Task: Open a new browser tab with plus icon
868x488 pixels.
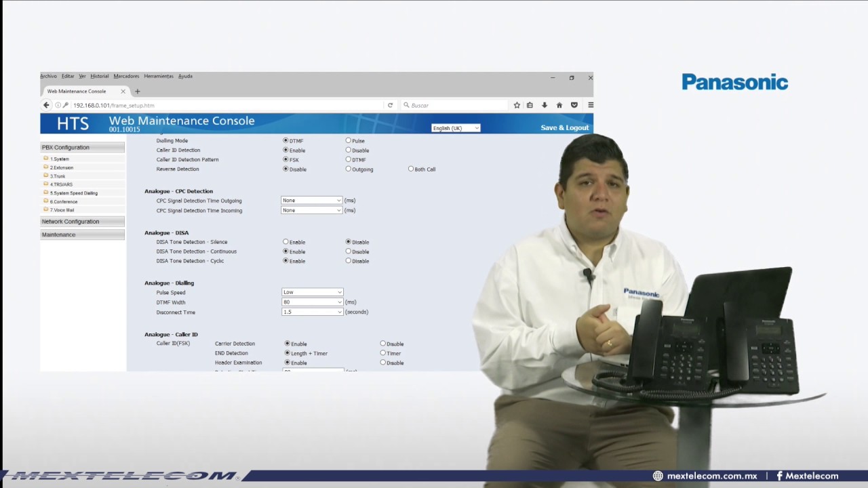Action: point(137,91)
